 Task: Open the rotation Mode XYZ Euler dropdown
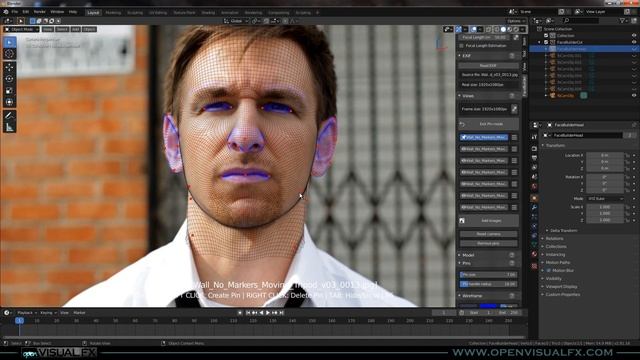[x=605, y=199]
